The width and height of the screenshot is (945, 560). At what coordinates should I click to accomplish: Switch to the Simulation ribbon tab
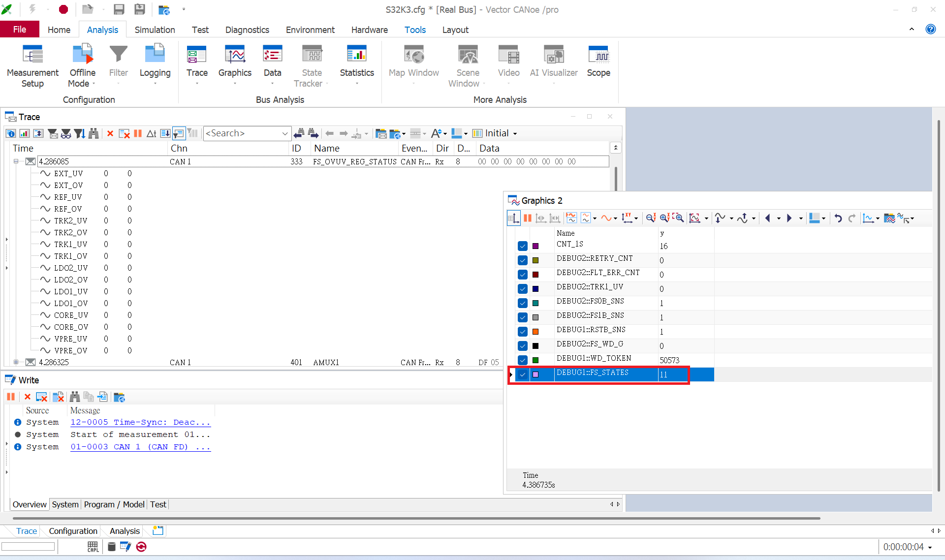coord(155,30)
